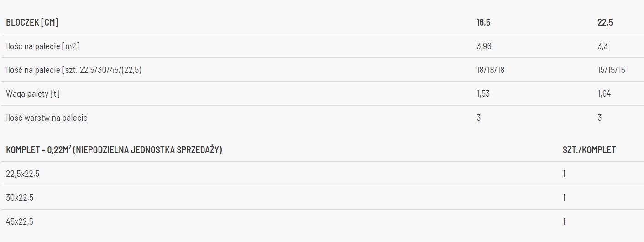644x242 pixels.
Task: Click the BLOCZEK [CM] table header
Action: 32,22
